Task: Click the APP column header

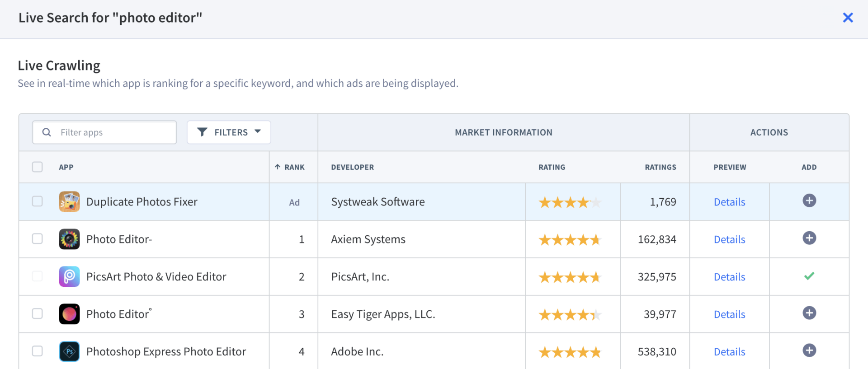Action: tap(66, 167)
